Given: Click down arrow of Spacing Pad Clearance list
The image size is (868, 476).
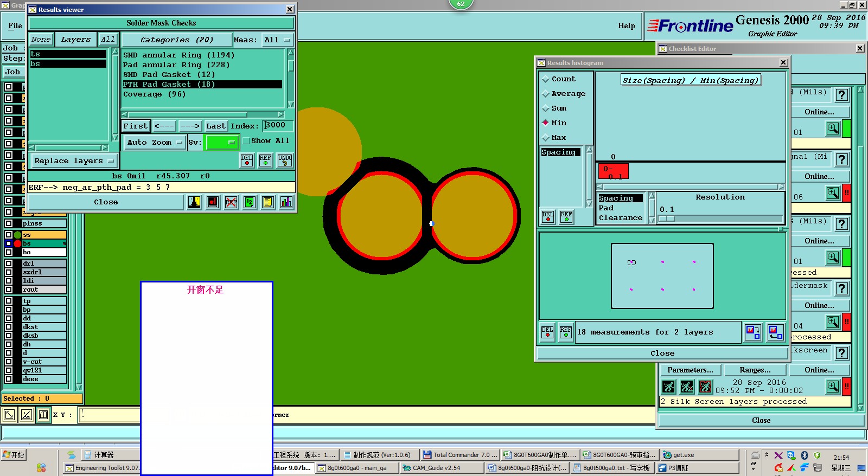Looking at the screenshot, I should (x=652, y=220).
